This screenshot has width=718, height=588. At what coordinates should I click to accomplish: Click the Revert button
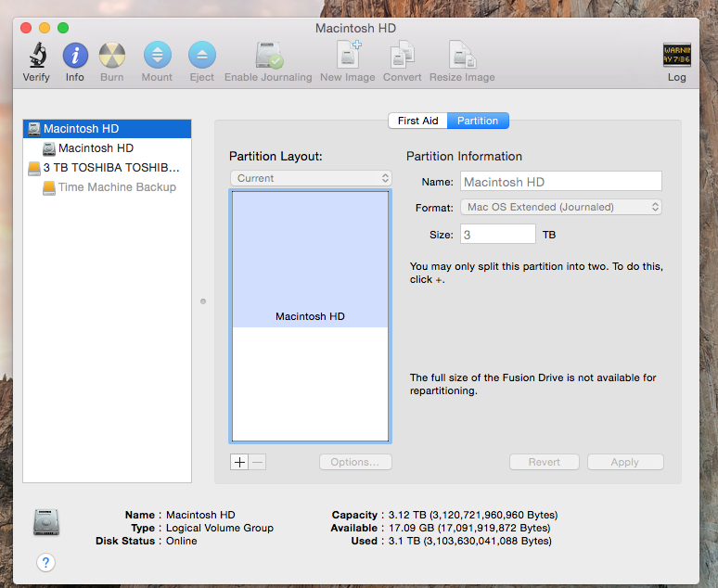(x=544, y=462)
